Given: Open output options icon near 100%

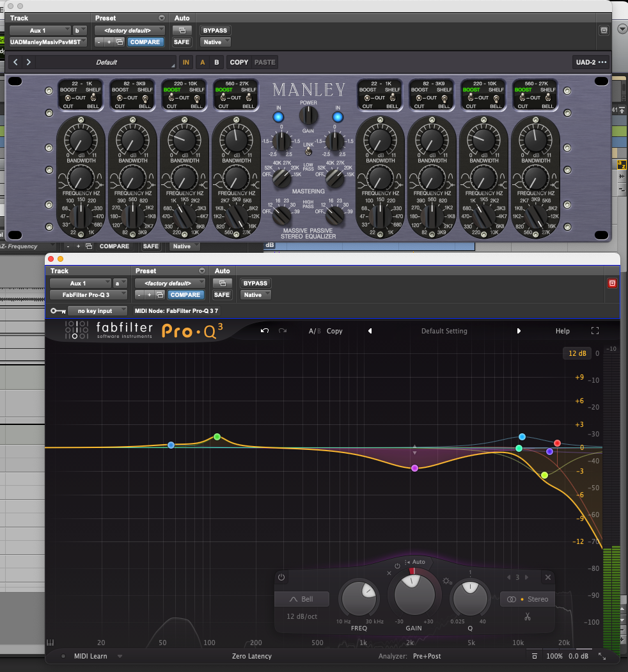Looking at the screenshot, I should click(x=534, y=656).
